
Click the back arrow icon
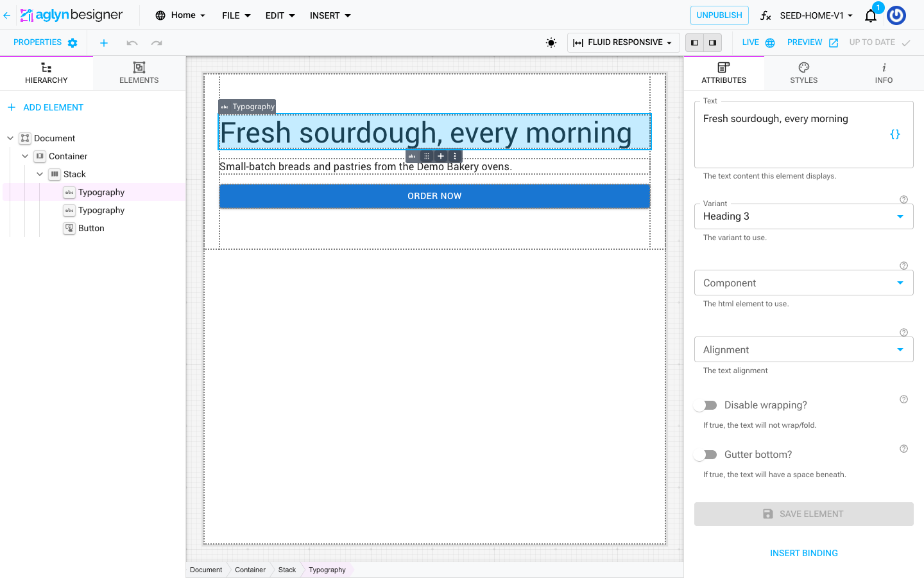tap(6, 15)
